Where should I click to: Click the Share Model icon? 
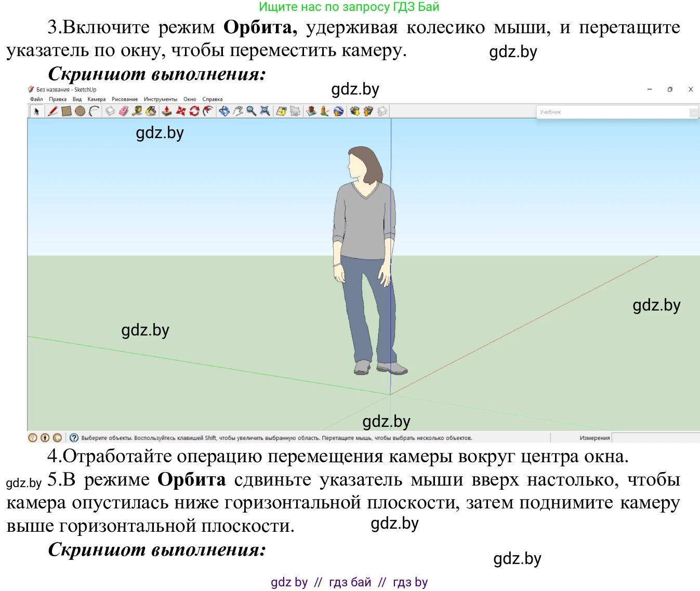(368, 111)
